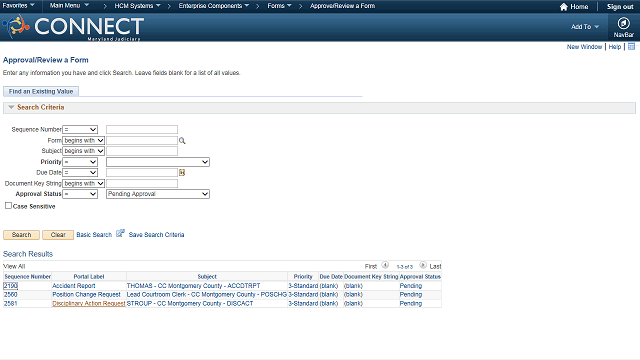
Task: Click the Last results link
Action: 435,266
